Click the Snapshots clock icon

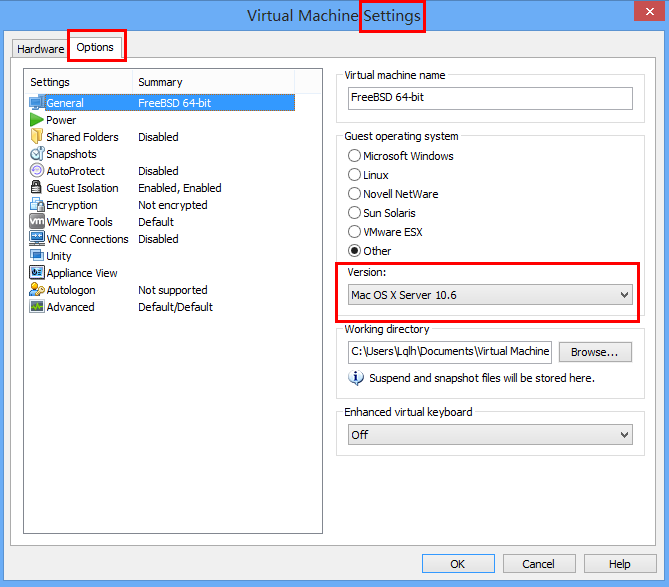(37, 154)
